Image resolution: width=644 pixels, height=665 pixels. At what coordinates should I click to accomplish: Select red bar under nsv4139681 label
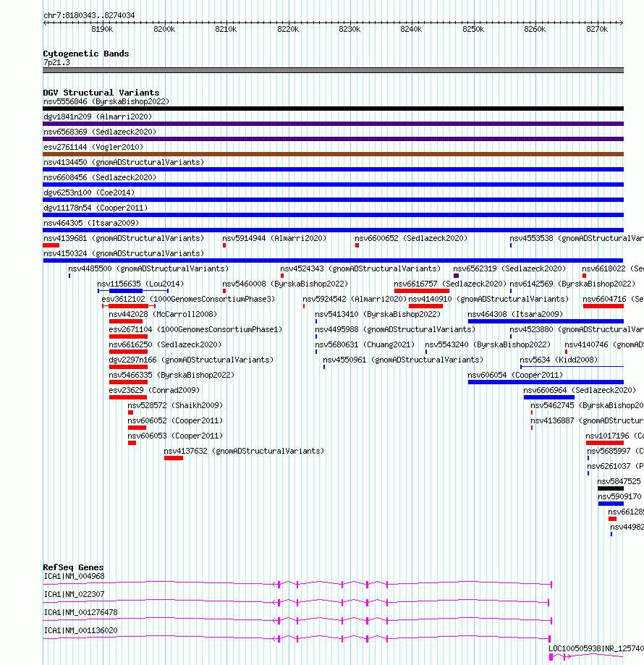51,245
